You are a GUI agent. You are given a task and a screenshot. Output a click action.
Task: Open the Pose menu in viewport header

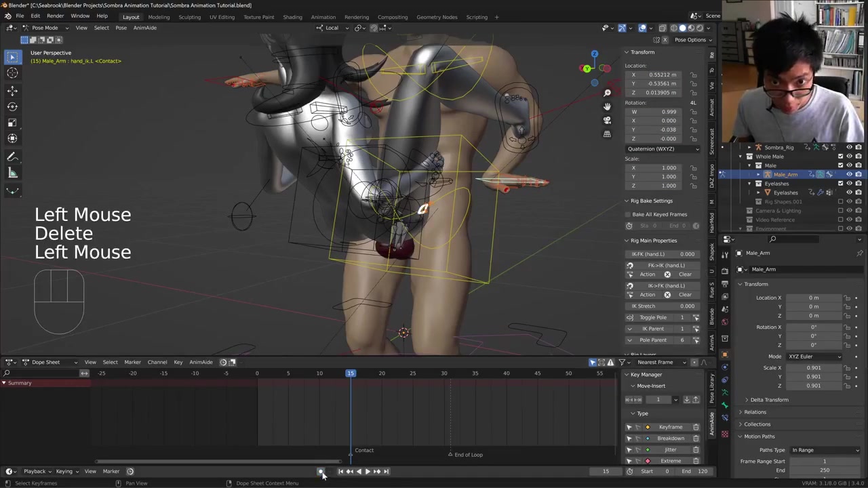pos(121,28)
